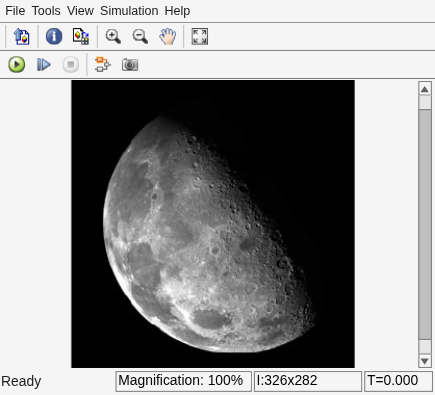The width and height of the screenshot is (435, 395).
Task: Click the T=0.000 time field
Action: pos(398,381)
